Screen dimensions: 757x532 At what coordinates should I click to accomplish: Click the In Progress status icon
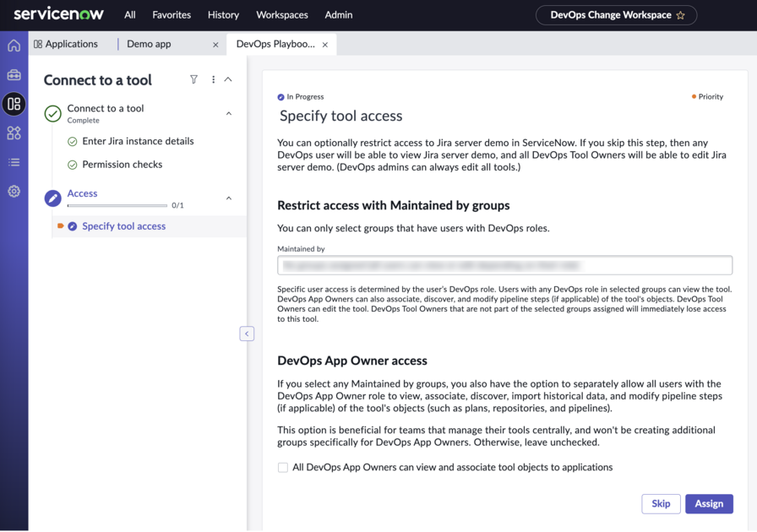(281, 97)
